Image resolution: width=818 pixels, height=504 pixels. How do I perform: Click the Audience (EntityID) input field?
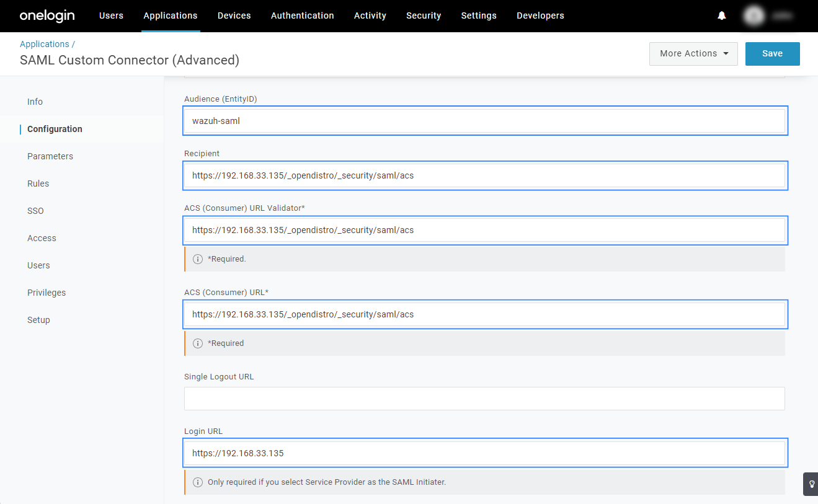coord(484,121)
